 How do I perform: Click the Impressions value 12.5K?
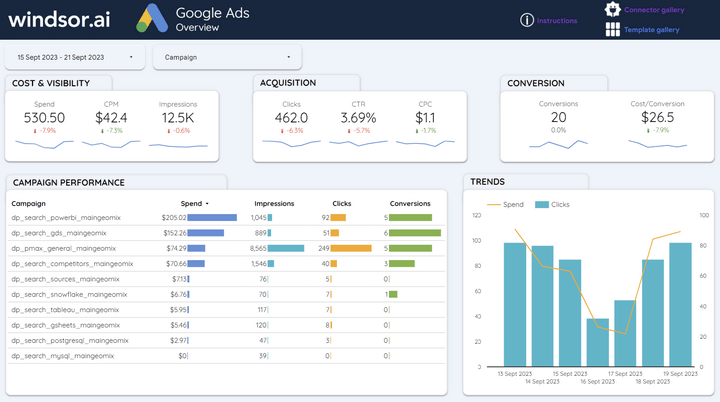(178, 118)
